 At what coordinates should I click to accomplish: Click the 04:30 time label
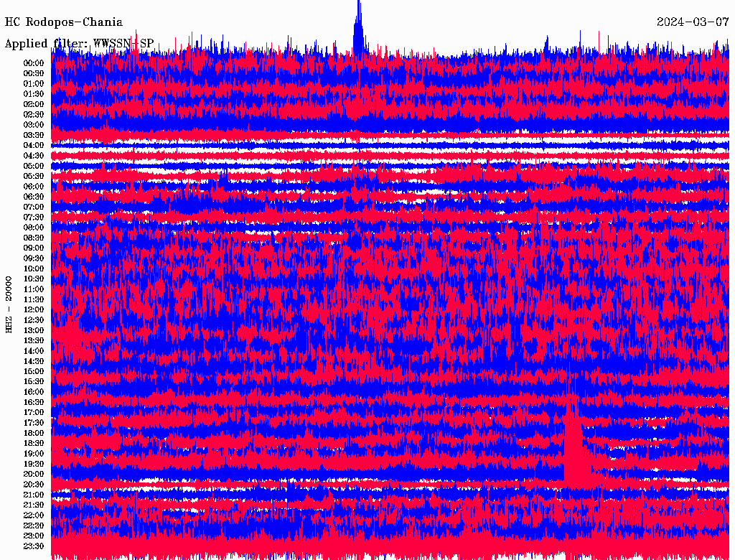34,156
